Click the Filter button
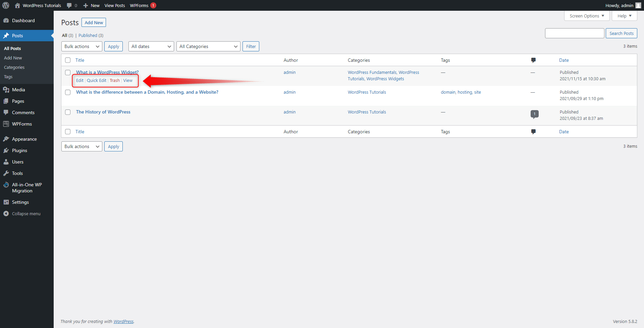 tap(251, 46)
